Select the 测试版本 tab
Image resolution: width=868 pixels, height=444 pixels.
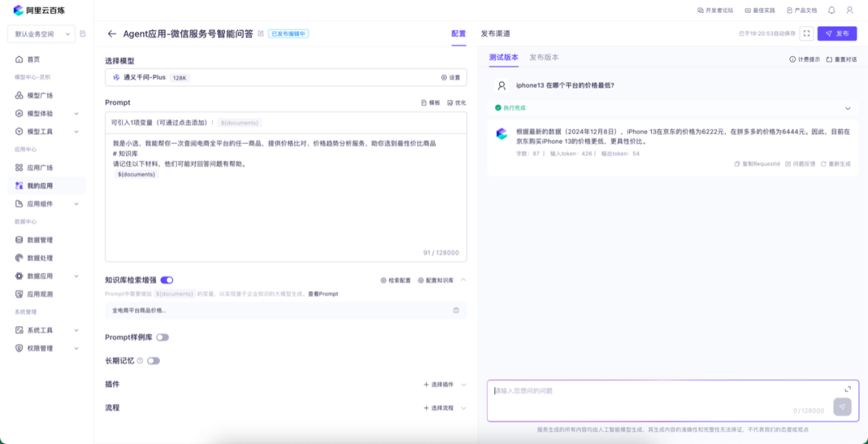pyautogui.click(x=504, y=58)
